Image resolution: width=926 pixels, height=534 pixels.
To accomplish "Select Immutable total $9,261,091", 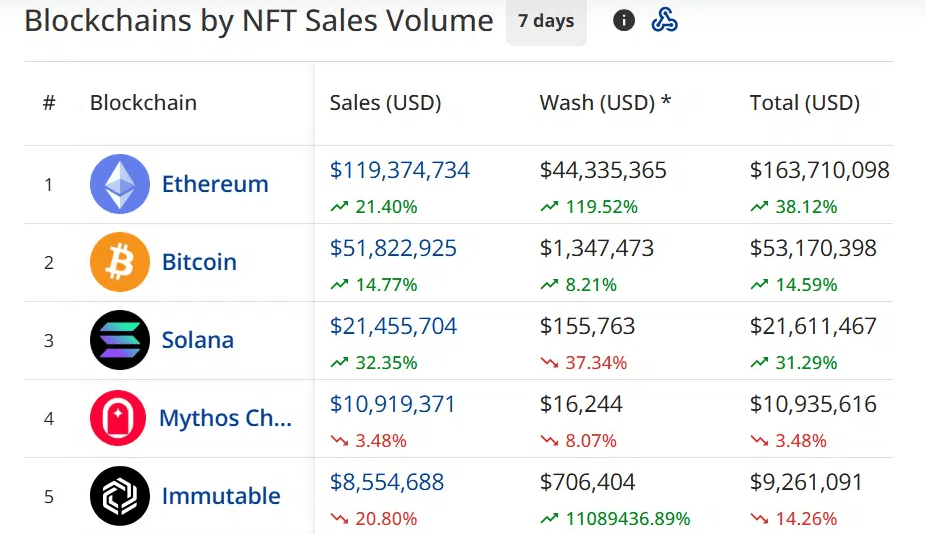I will 806,482.
